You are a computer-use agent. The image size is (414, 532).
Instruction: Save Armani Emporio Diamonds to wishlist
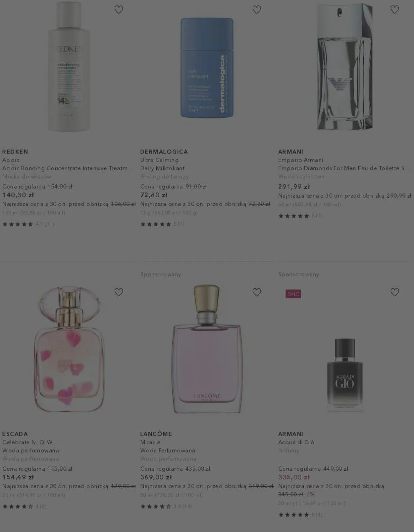click(394, 10)
